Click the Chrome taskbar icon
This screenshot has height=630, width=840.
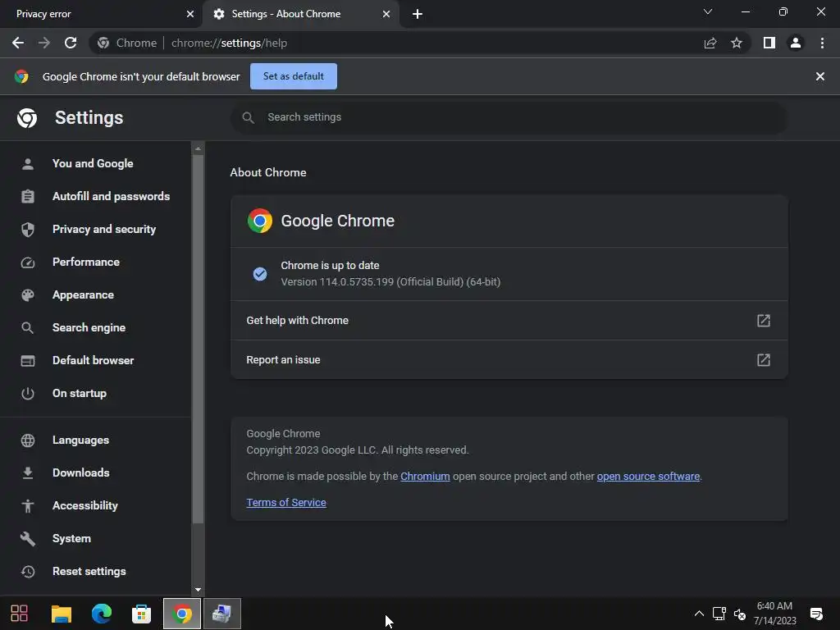pos(182,614)
